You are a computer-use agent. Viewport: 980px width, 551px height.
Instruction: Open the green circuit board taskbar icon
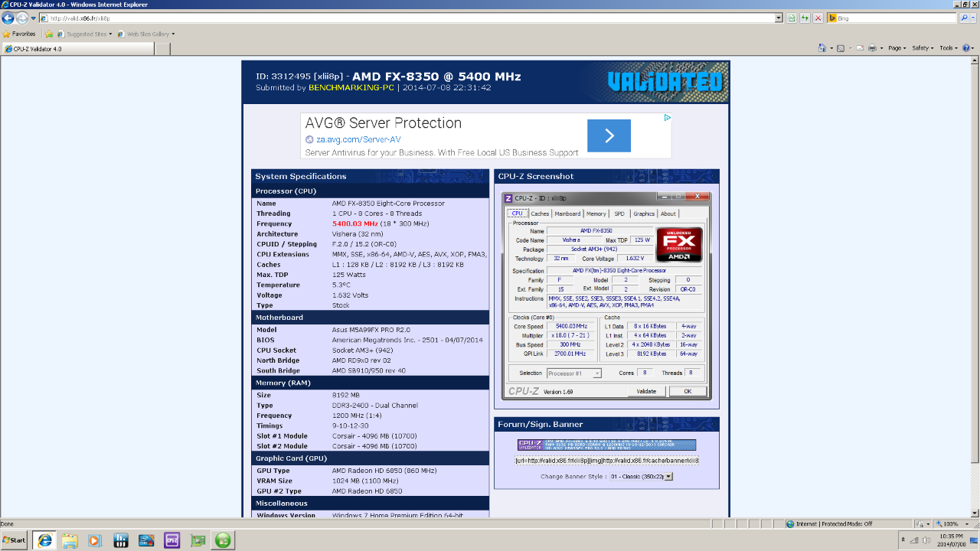[198, 540]
